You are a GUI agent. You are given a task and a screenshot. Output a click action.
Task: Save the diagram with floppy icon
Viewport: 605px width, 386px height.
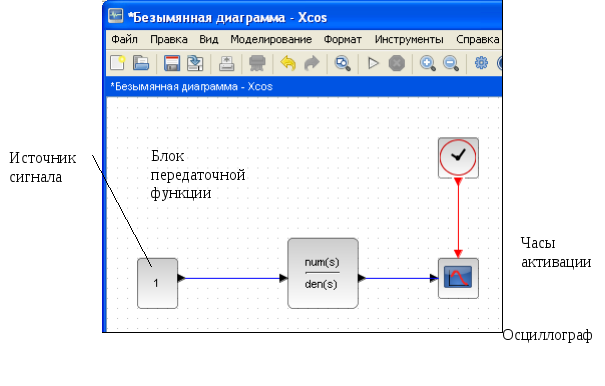pyautogui.click(x=172, y=63)
